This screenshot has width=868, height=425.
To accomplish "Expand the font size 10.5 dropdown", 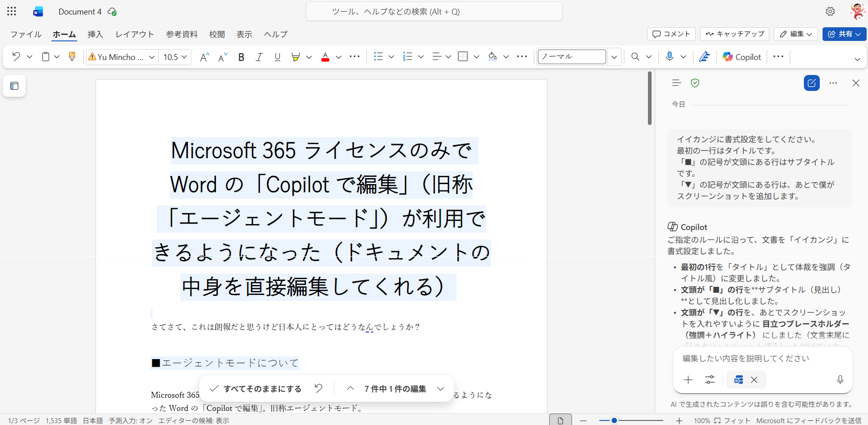I will (x=184, y=57).
